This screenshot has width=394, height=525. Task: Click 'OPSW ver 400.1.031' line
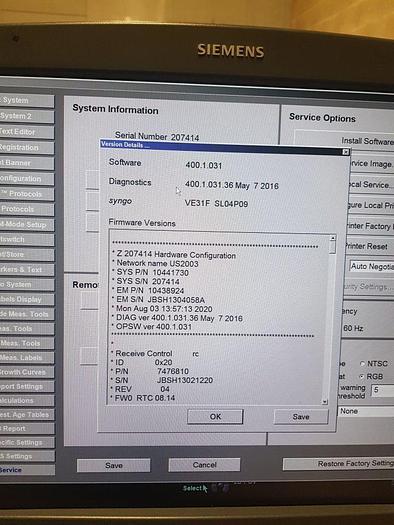tap(154, 327)
